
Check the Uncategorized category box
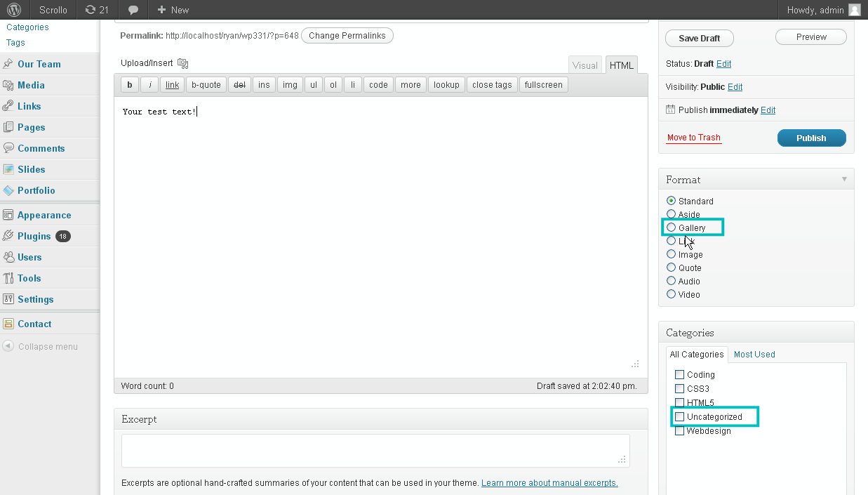click(679, 416)
